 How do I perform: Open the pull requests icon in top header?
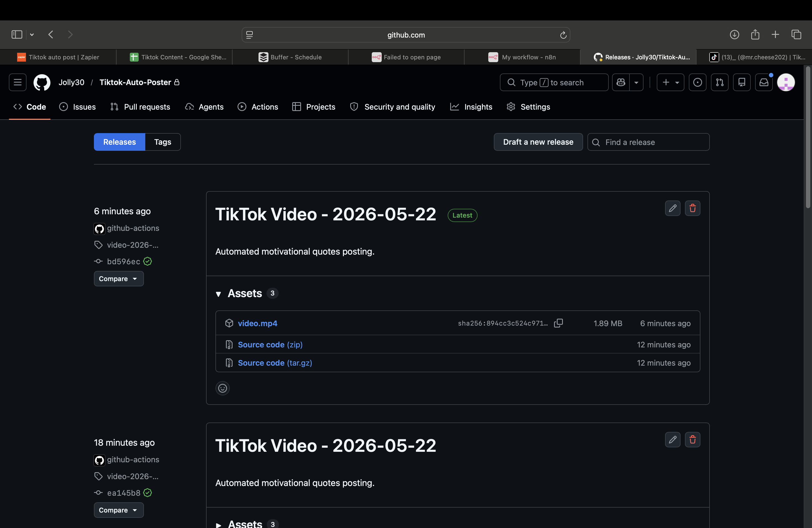719,82
